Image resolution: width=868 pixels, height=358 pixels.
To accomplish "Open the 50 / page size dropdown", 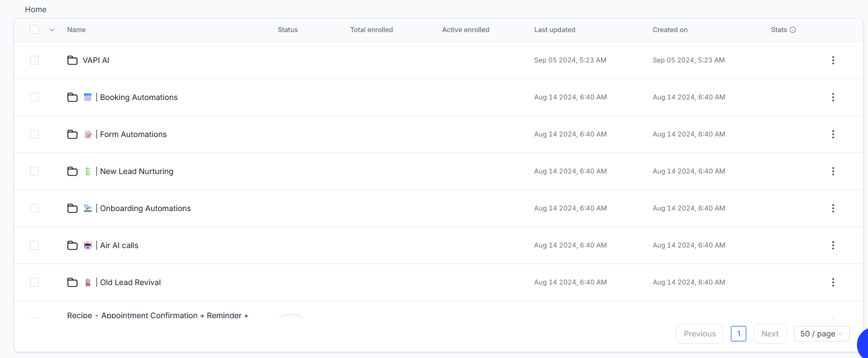I will coord(822,334).
